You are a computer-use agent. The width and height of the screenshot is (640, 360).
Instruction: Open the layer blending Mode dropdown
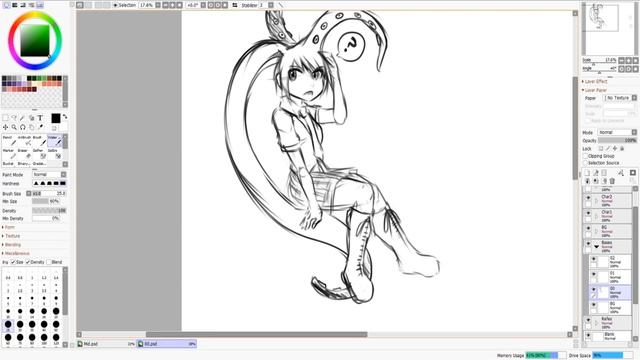(x=618, y=132)
